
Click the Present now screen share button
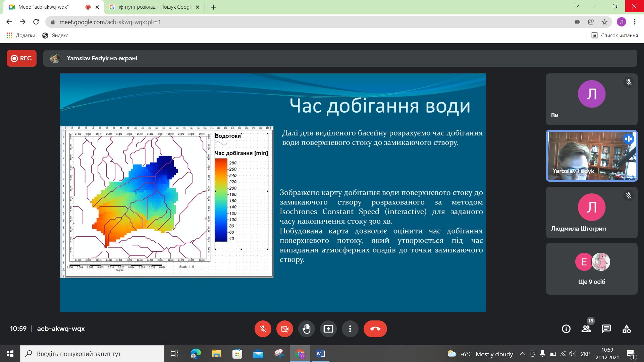point(328,329)
